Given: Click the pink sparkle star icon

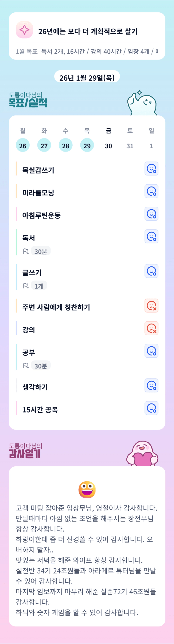Looking at the screenshot, I should 24,30.
